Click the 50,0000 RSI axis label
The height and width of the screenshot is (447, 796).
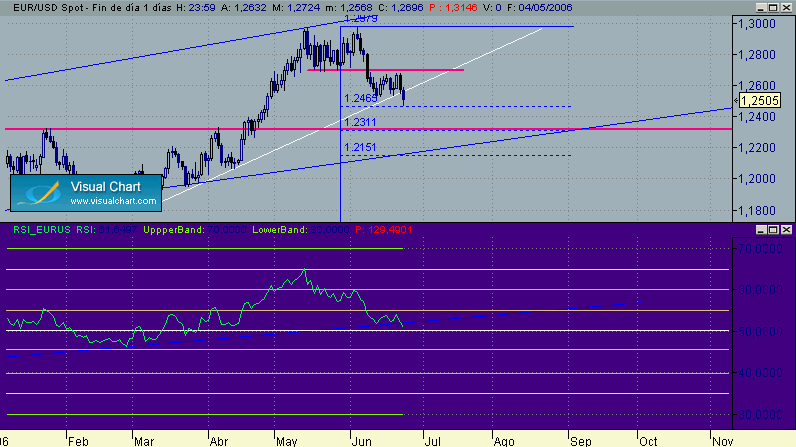coord(760,331)
